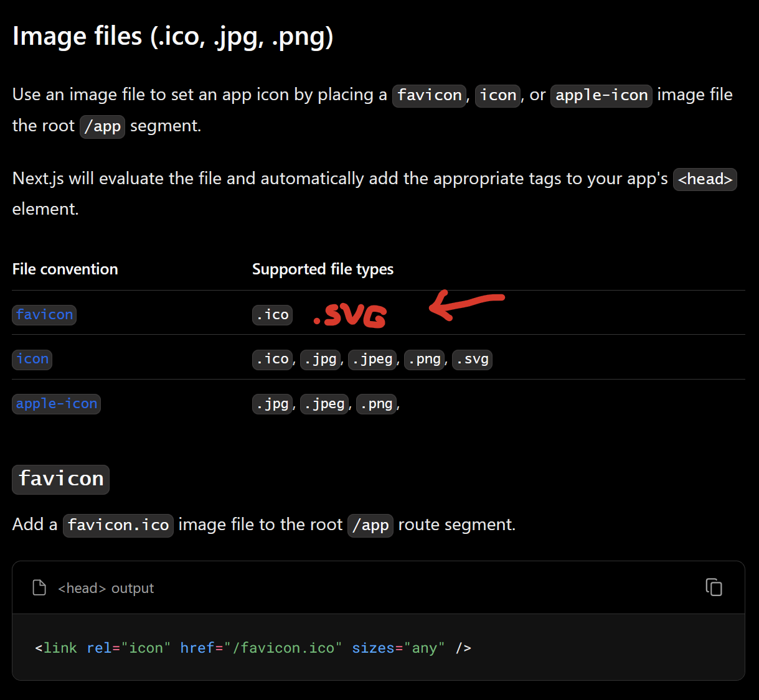The image size is (759, 700).
Task: Open the icon file convention link
Action: tap(32, 359)
